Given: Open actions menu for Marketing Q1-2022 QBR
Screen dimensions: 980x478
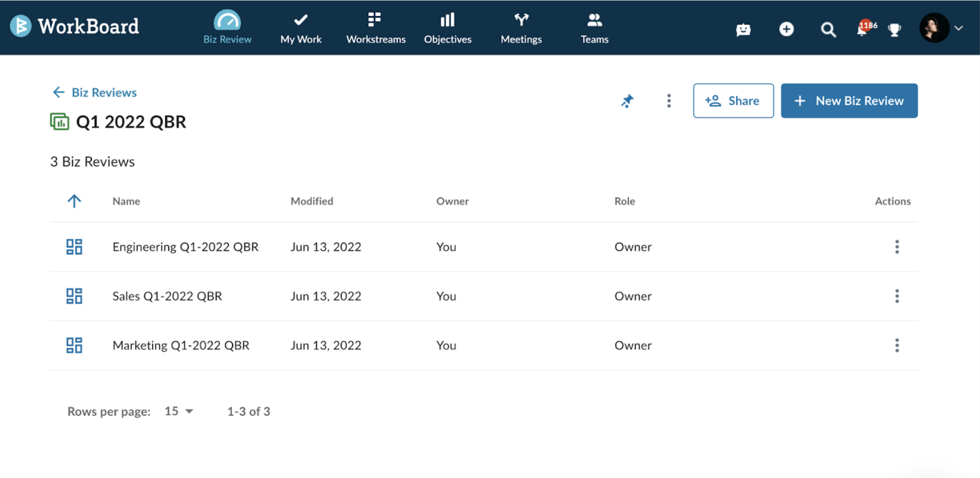Looking at the screenshot, I should 897,345.
